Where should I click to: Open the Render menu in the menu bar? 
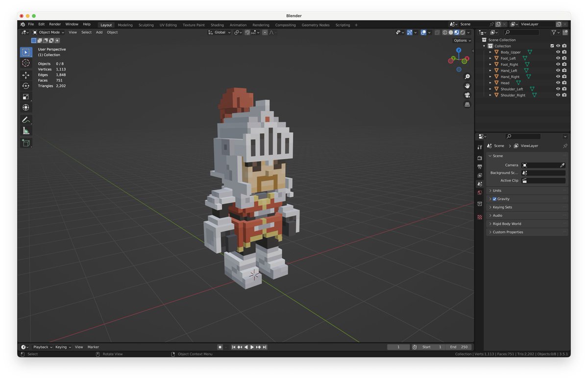pos(55,24)
